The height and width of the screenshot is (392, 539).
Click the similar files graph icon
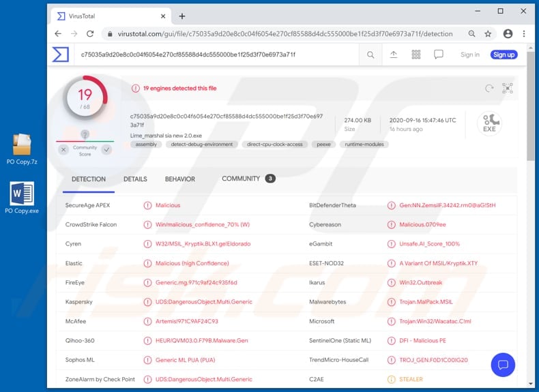[x=508, y=89]
